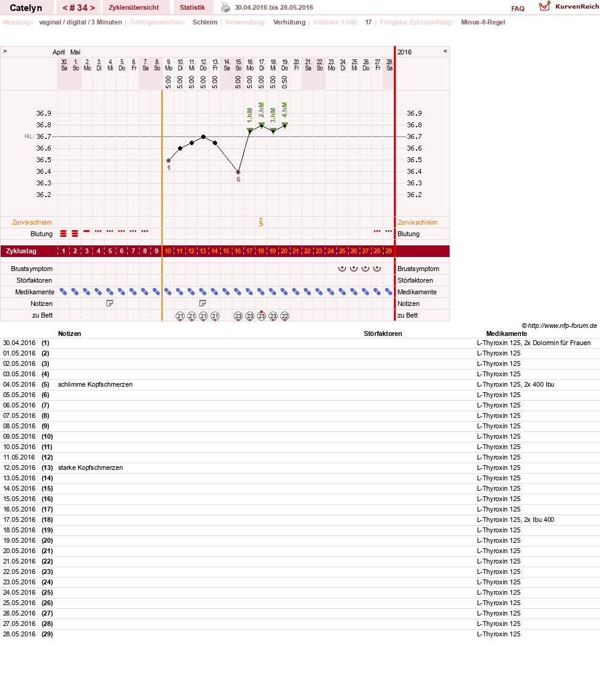The width and height of the screenshot is (600, 700).
Task: Click the breast symptom icon on cycle day 28
Action: coord(377,268)
